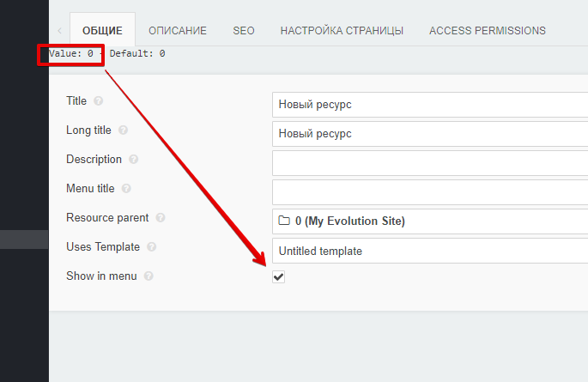
Task: Click the 'Show in menu' label
Action: pos(101,276)
